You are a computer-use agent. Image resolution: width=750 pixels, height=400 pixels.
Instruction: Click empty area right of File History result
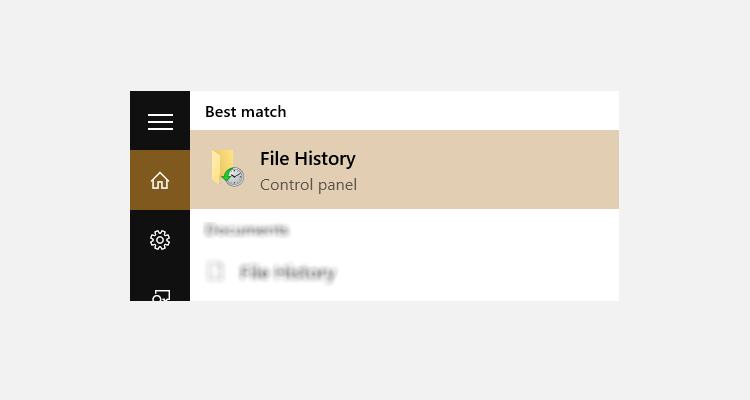(488, 169)
